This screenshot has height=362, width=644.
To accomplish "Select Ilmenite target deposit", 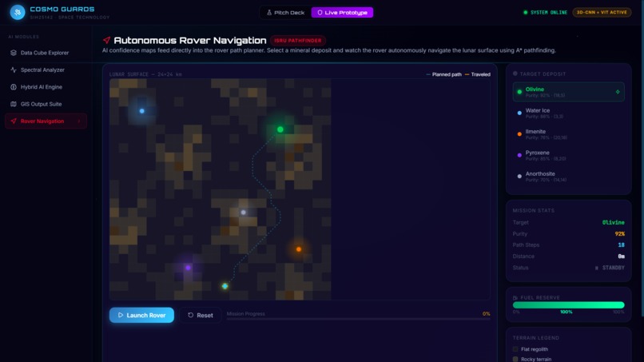I will click(x=568, y=134).
